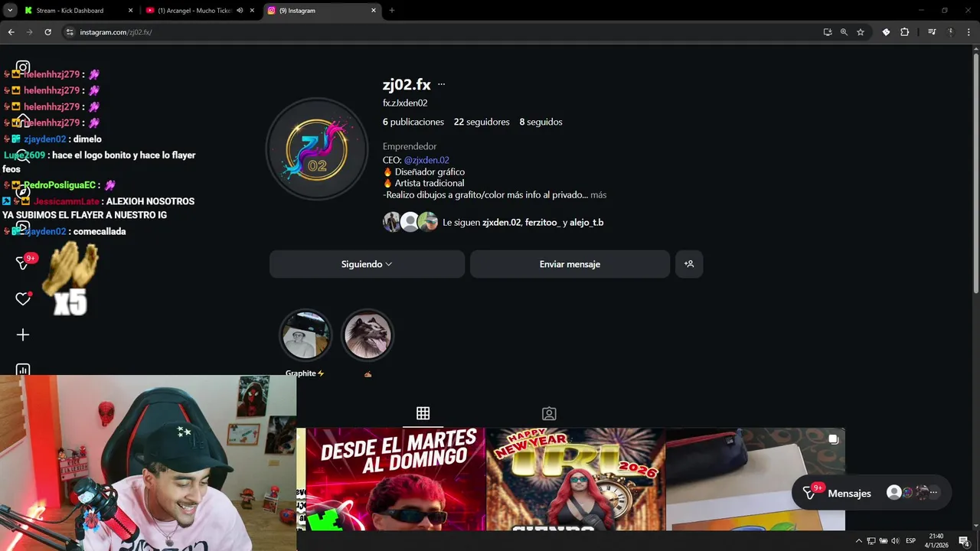
Task: Open Happy New Year 2026 post
Action: pyautogui.click(x=576, y=479)
